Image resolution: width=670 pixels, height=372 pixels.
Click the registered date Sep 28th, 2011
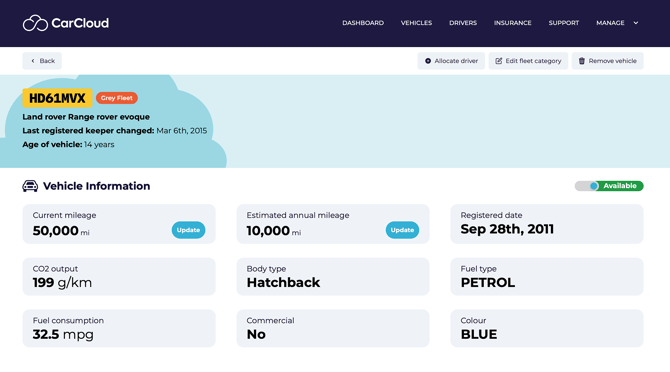coord(507,229)
